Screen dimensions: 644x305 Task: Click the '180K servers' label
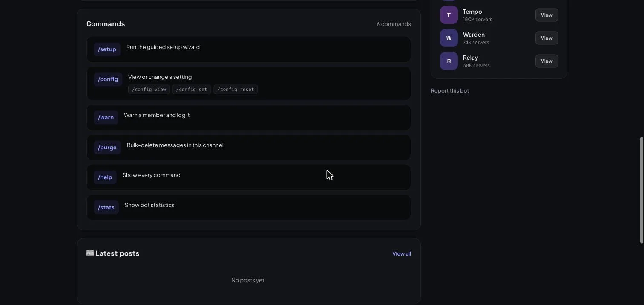(477, 19)
